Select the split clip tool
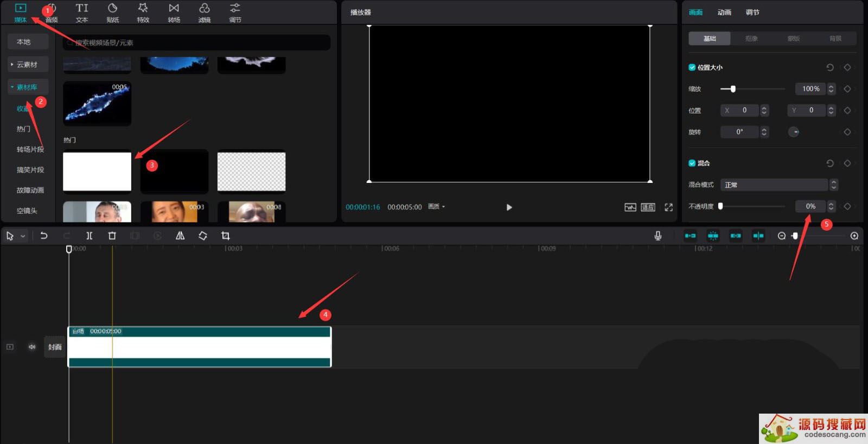868x444 pixels. 90,236
